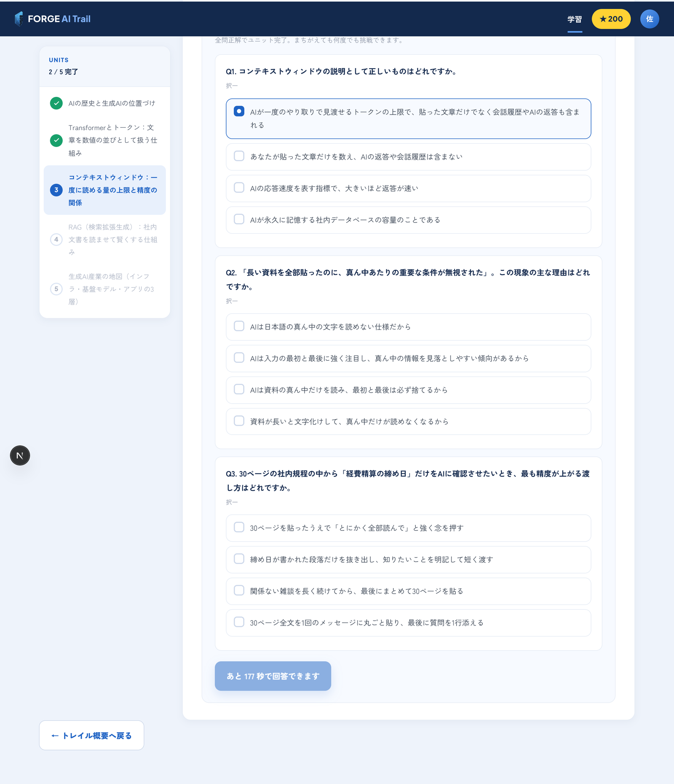Open the 学習 tab in header

(575, 19)
